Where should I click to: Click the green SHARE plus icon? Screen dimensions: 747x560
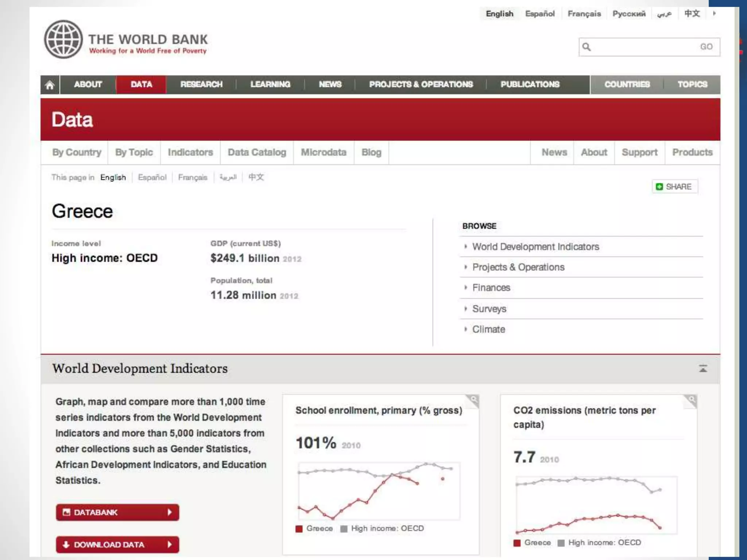[659, 187]
